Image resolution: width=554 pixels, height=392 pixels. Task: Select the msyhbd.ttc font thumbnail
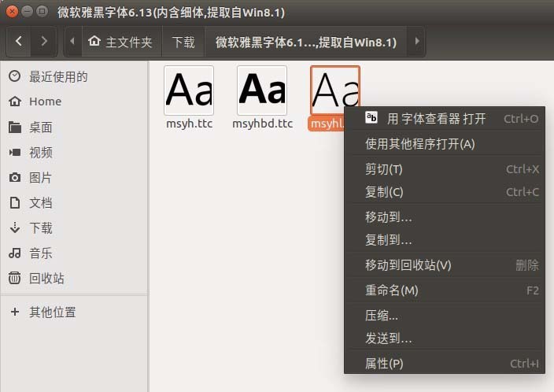click(262, 91)
